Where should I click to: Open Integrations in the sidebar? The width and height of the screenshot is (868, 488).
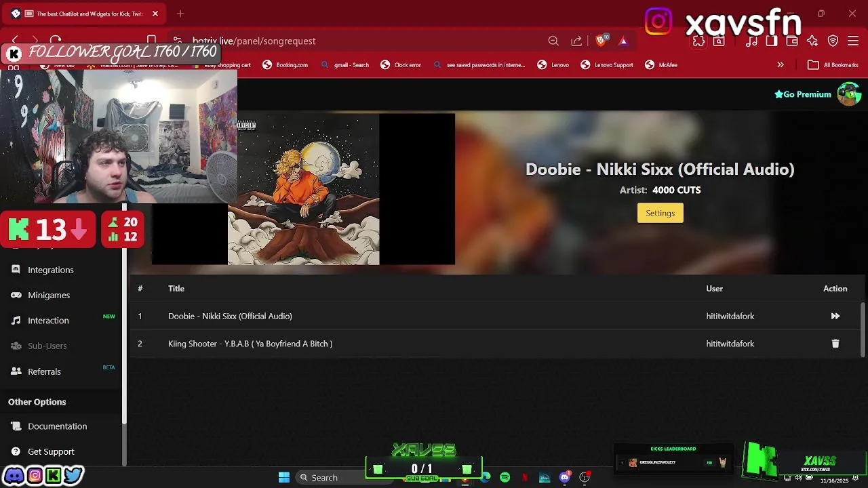click(x=51, y=270)
